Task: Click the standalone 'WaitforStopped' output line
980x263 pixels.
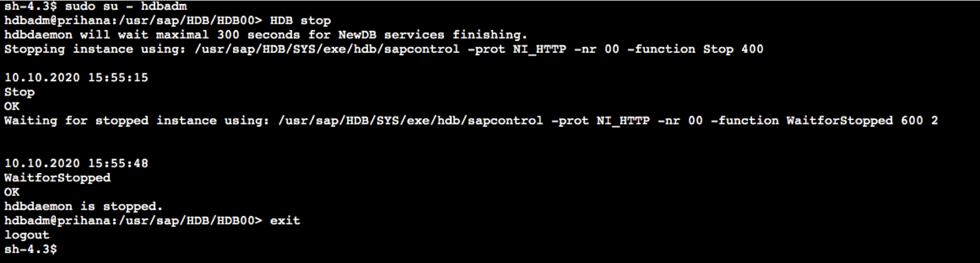Action: pyautogui.click(x=57, y=177)
